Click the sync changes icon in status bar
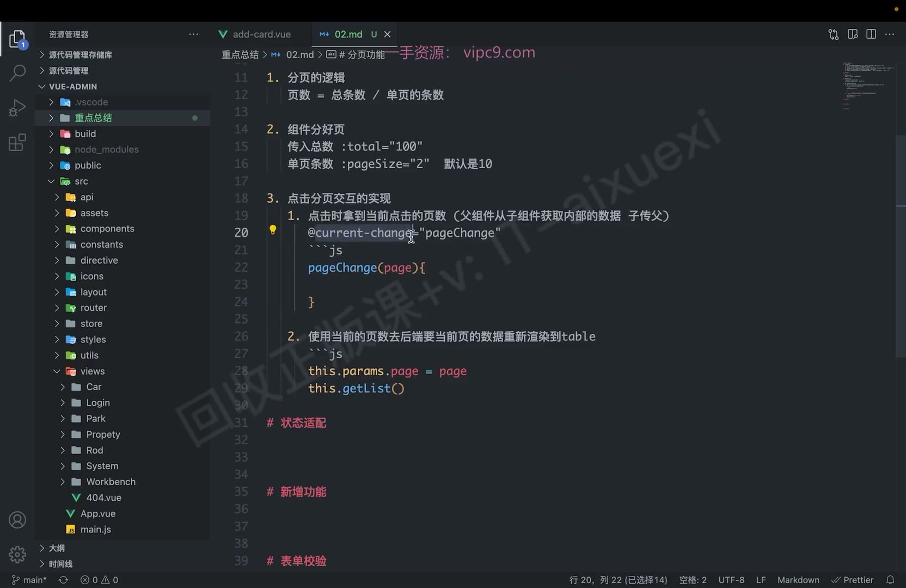This screenshot has height=588, width=906. coord(64,580)
